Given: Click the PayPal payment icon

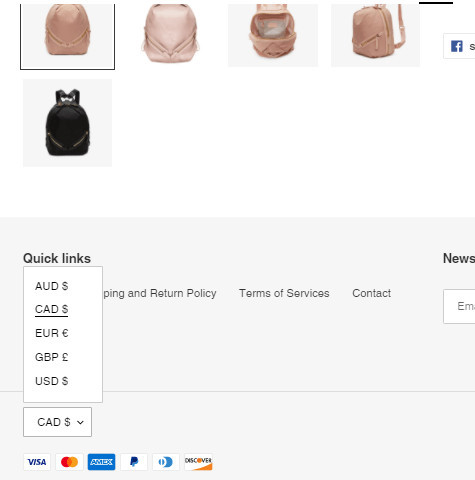Looking at the screenshot, I should (134, 462).
